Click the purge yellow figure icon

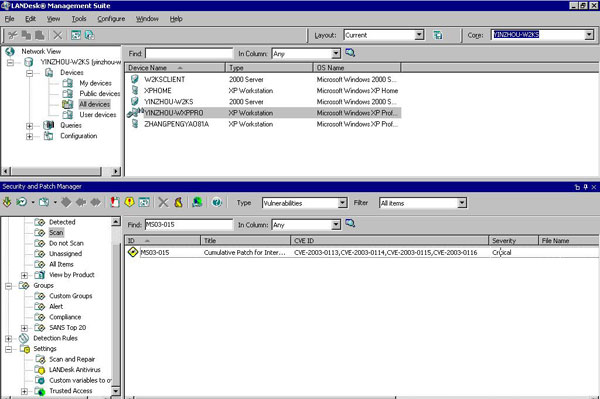(x=178, y=202)
